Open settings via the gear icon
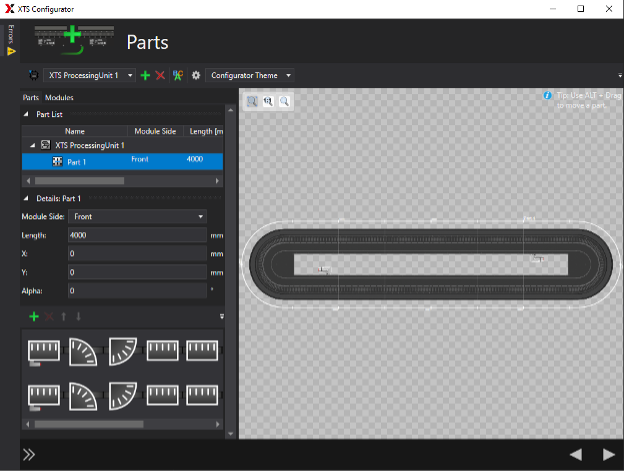 pos(196,75)
